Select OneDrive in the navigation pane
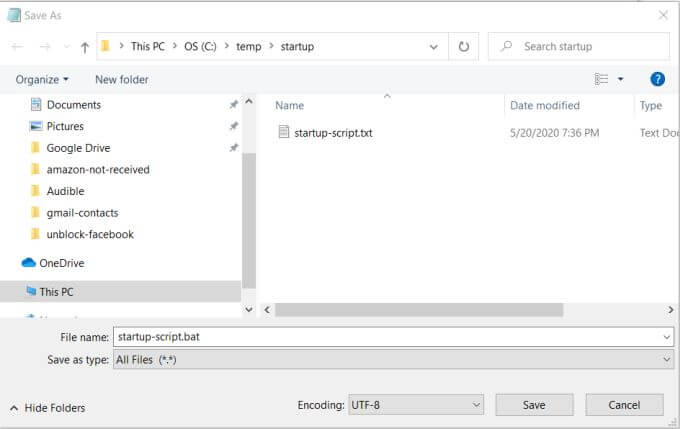 pos(62,263)
